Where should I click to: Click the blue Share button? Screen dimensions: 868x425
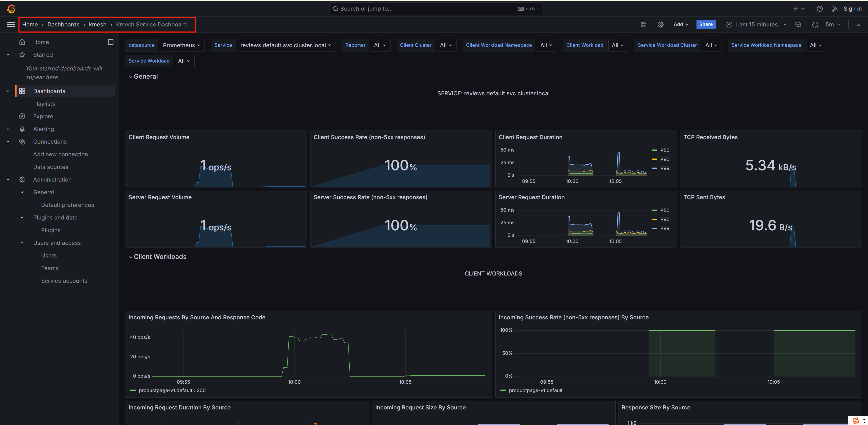pos(706,25)
